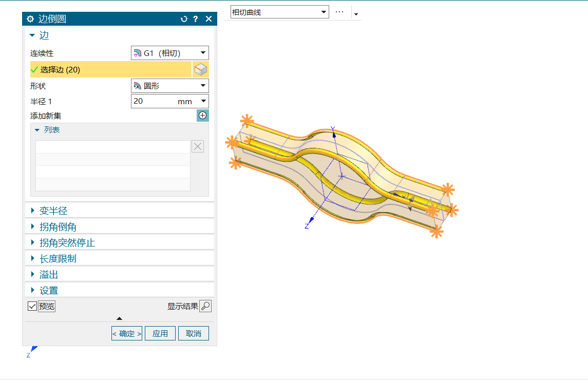
Task: Click the edge selection cube icon
Action: click(x=201, y=69)
